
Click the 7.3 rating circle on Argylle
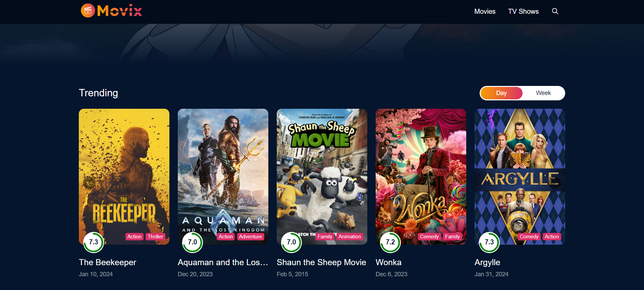[x=489, y=242]
